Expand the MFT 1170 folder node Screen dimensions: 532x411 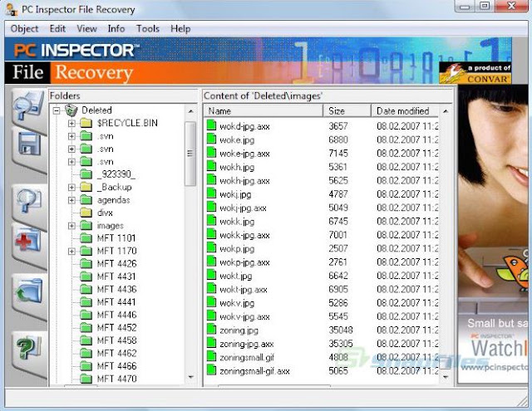pyautogui.click(x=71, y=251)
